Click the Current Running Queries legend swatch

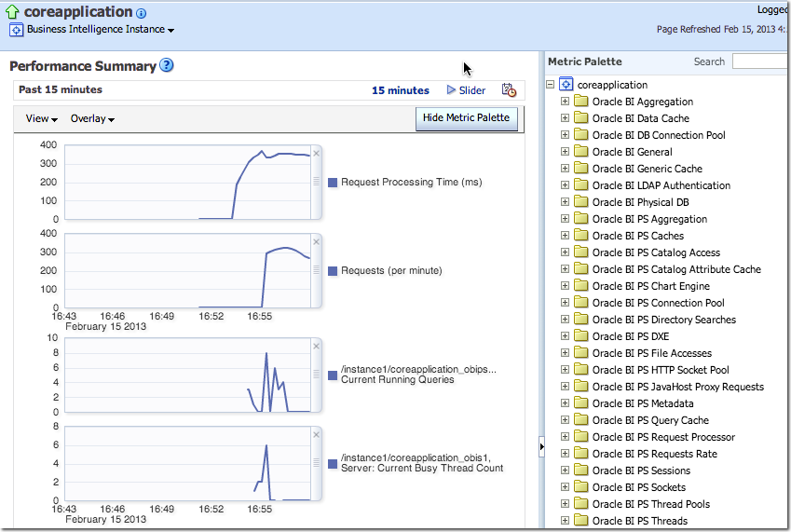[x=333, y=375]
